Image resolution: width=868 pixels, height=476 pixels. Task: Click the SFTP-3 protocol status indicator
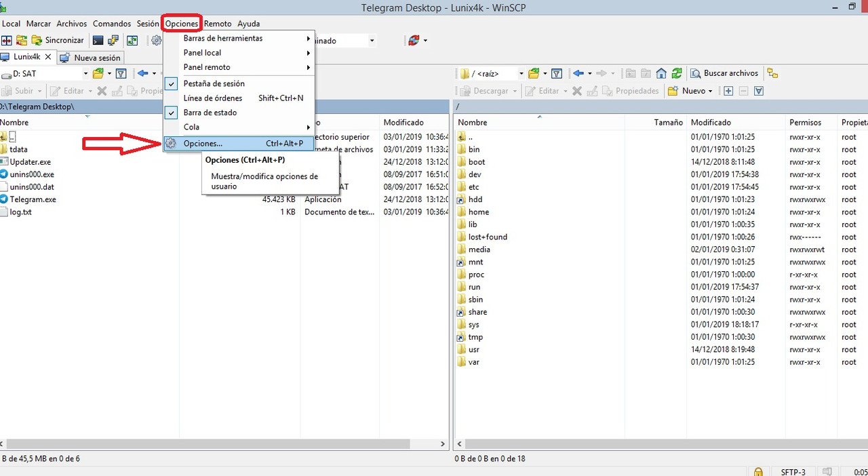coord(793,472)
